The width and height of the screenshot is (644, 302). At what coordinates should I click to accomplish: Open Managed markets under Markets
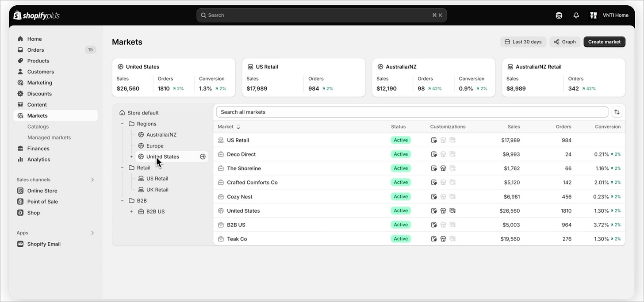point(50,137)
